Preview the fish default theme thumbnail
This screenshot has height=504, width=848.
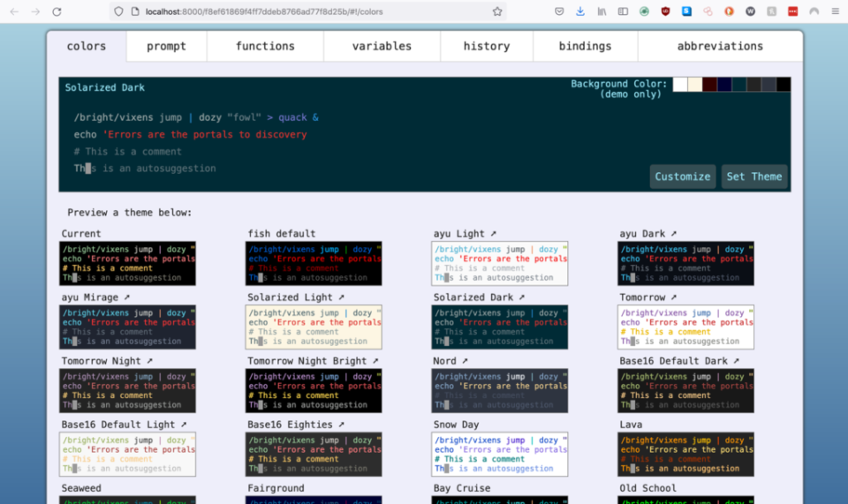(x=314, y=264)
